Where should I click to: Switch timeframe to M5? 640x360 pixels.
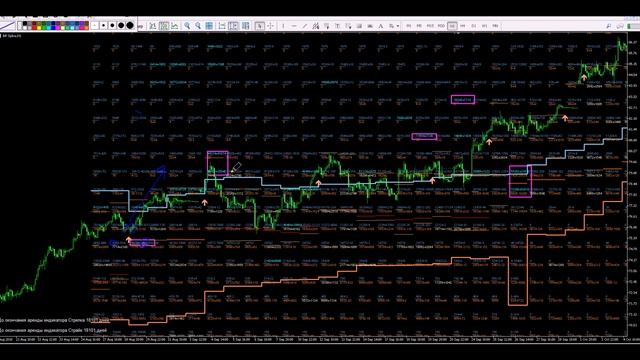point(419,26)
